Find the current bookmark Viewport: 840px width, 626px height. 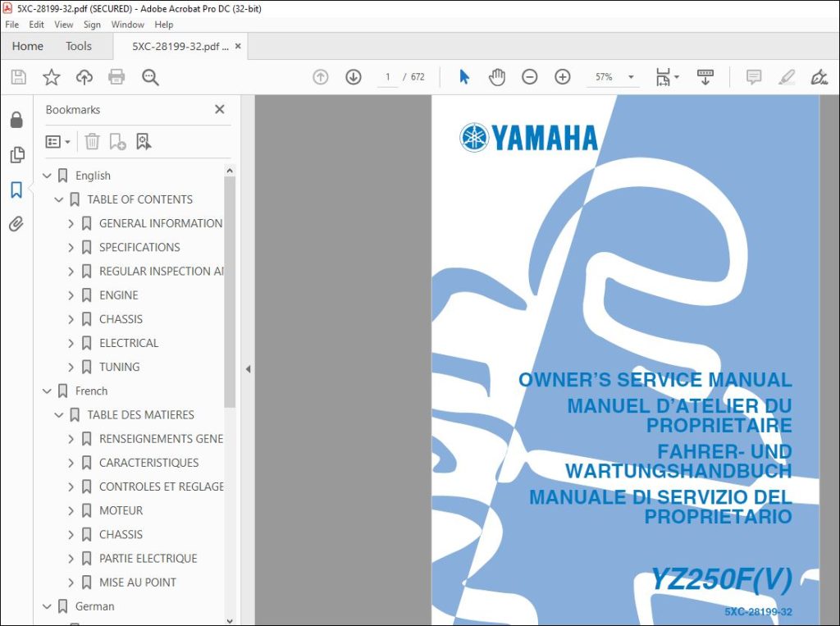click(143, 142)
